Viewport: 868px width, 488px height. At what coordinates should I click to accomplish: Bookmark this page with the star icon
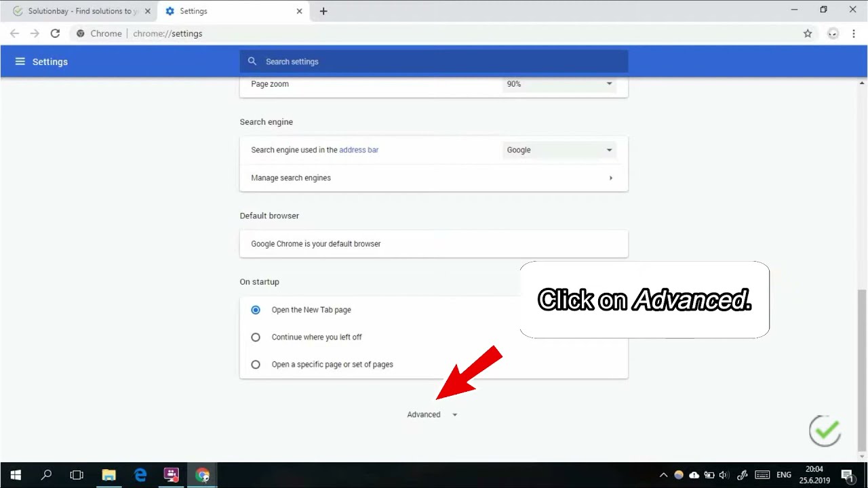point(808,33)
